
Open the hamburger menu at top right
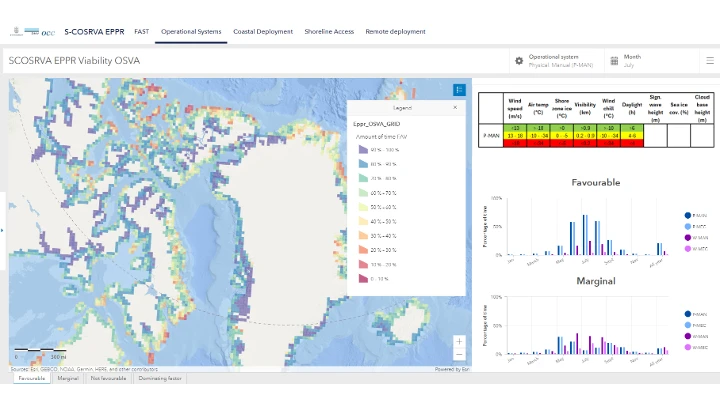point(709,61)
